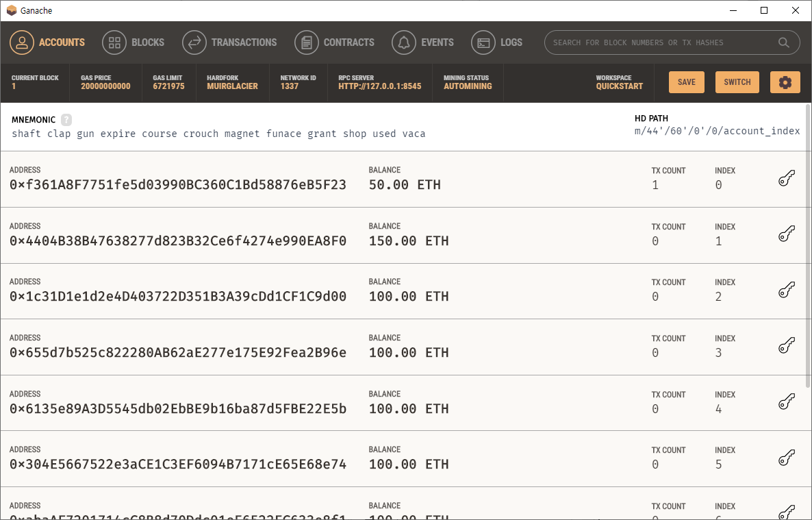Save the Quickstart workspace
The image size is (812, 520).
click(x=687, y=82)
